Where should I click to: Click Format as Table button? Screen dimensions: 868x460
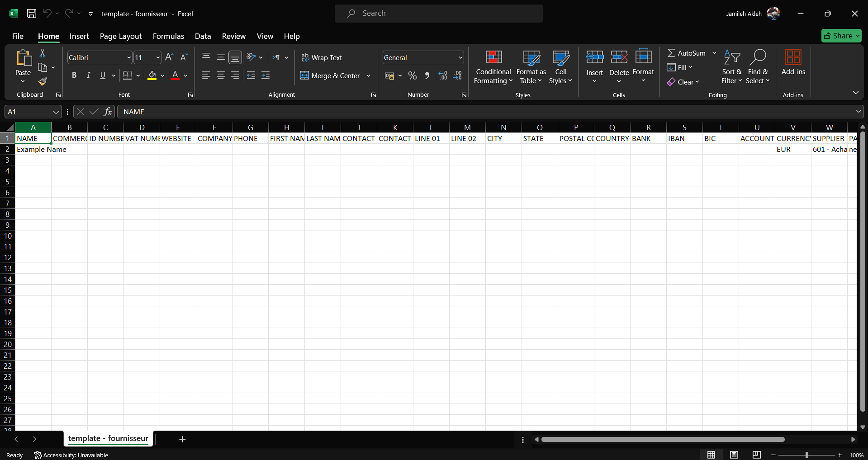(531, 67)
